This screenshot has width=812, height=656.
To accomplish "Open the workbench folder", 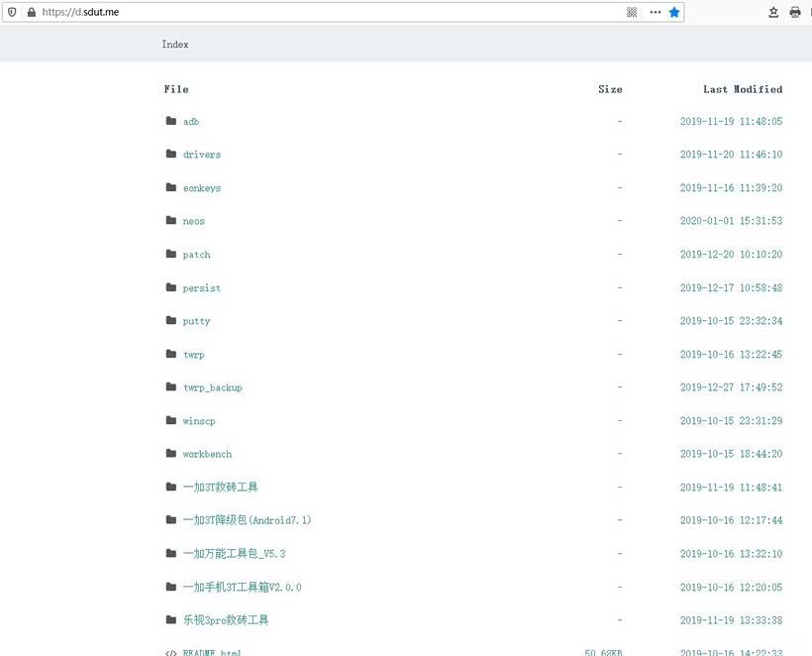I will [x=207, y=454].
